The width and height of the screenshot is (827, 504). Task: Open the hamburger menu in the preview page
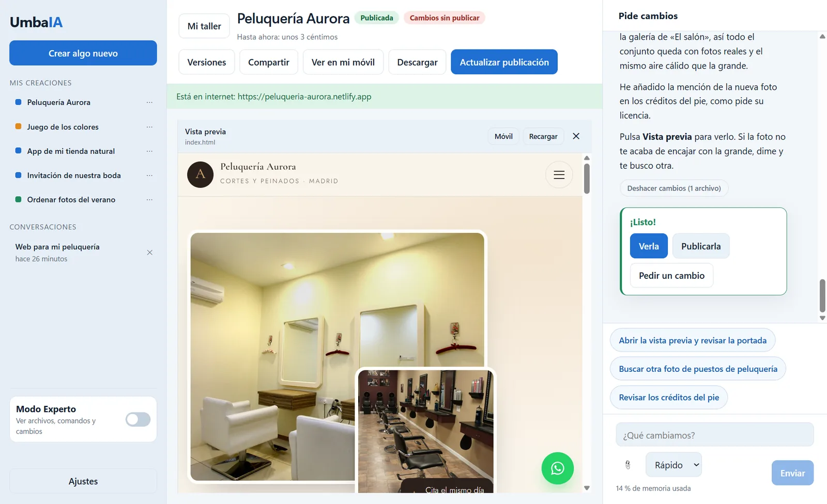coord(559,175)
